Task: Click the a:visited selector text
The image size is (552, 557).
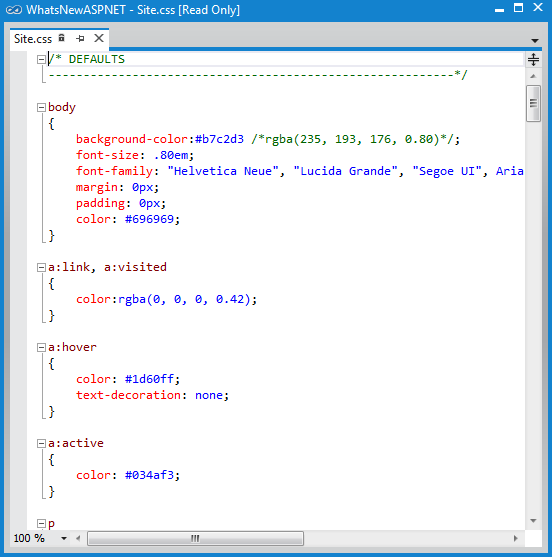Action: tap(135, 267)
